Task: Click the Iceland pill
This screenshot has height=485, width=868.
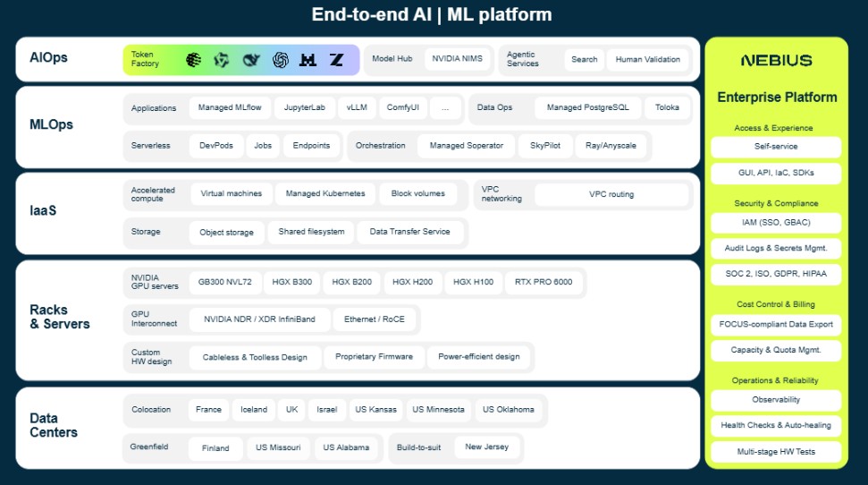Action: pyautogui.click(x=254, y=410)
